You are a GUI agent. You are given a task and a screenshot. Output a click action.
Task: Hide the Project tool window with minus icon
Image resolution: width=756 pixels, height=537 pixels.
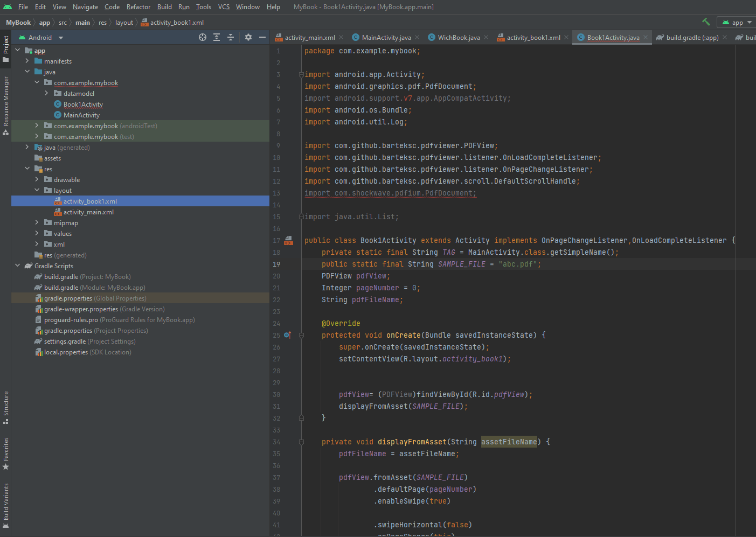tap(262, 37)
